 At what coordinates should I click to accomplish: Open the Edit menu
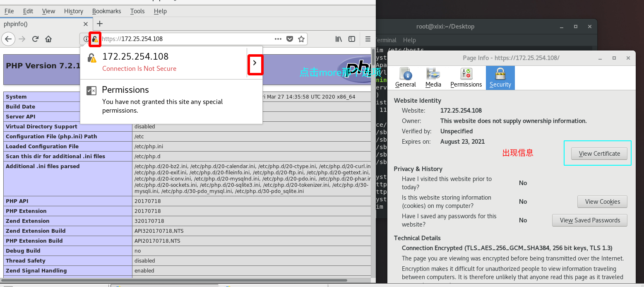[28, 11]
